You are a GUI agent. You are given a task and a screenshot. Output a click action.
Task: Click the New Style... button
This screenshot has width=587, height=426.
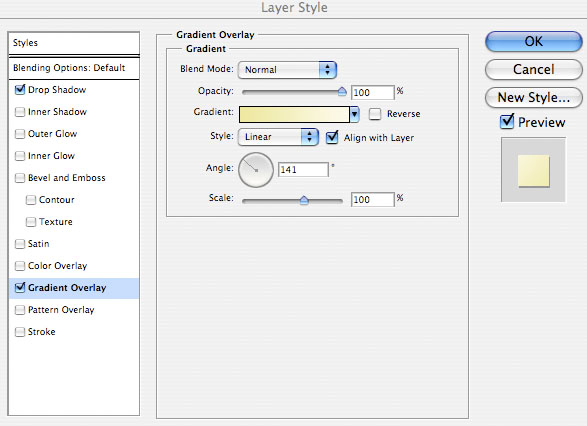tap(533, 97)
